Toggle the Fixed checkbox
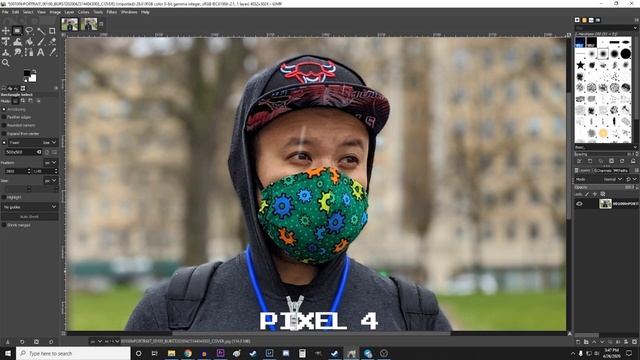The height and width of the screenshot is (360, 640). [x=4, y=142]
